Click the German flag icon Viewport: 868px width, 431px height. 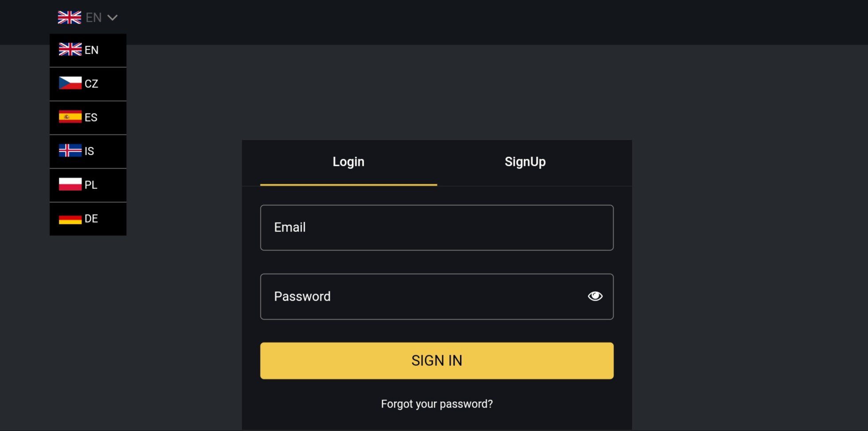coord(70,218)
